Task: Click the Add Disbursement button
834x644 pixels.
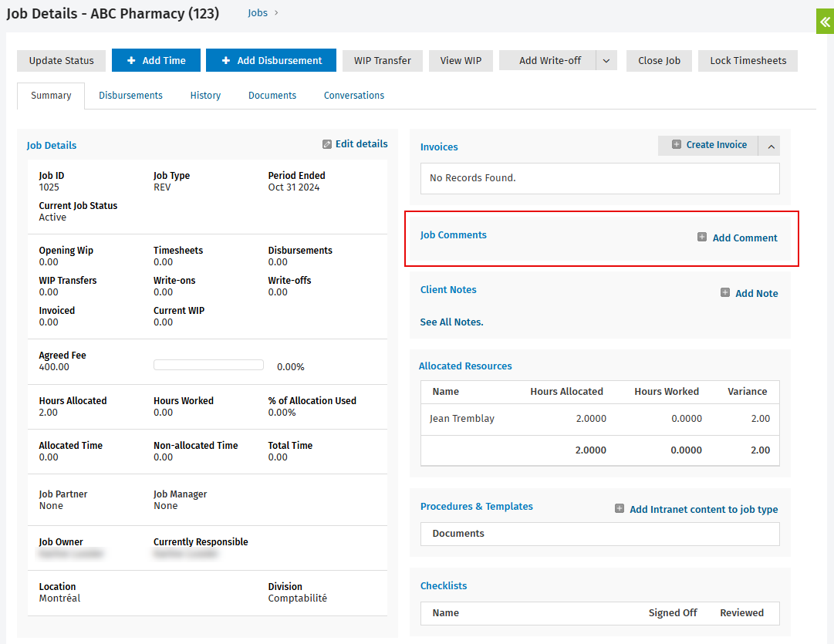Action: 272,60
